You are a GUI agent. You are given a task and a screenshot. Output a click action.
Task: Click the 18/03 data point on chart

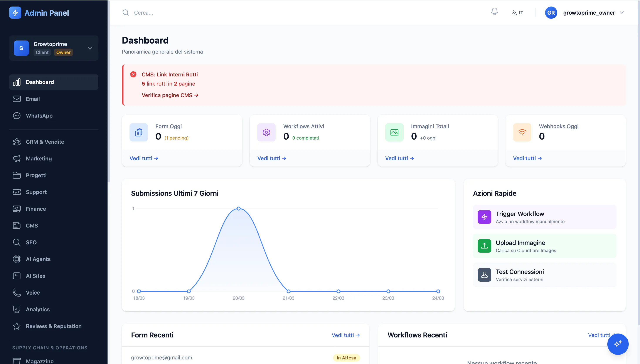tap(139, 291)
